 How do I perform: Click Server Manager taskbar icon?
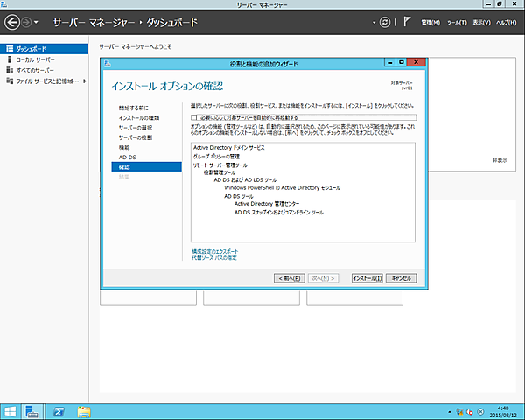point(32,411)
